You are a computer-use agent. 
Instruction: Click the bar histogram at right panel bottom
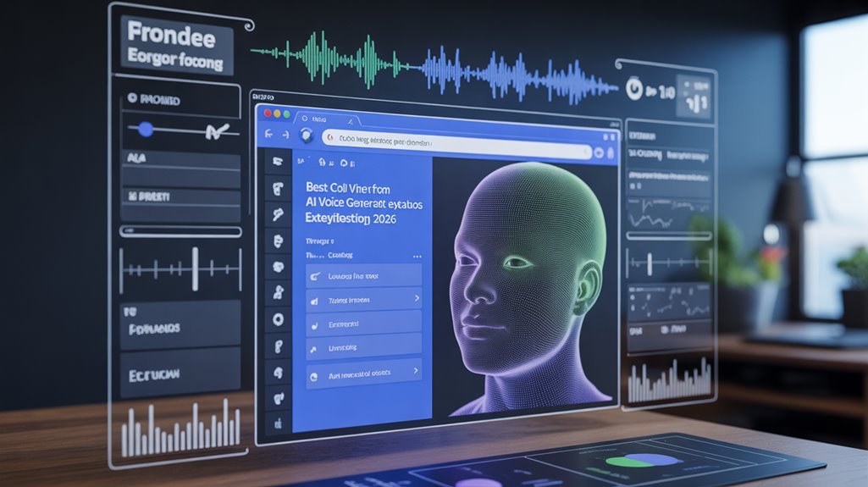pyautogui.click(x=670, y=381)
